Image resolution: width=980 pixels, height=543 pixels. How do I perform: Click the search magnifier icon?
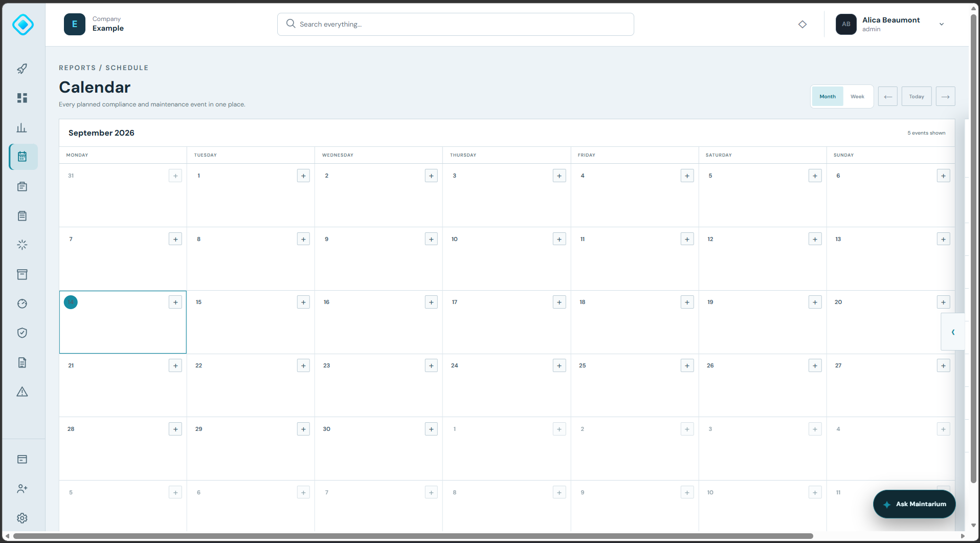pos(291,24)
